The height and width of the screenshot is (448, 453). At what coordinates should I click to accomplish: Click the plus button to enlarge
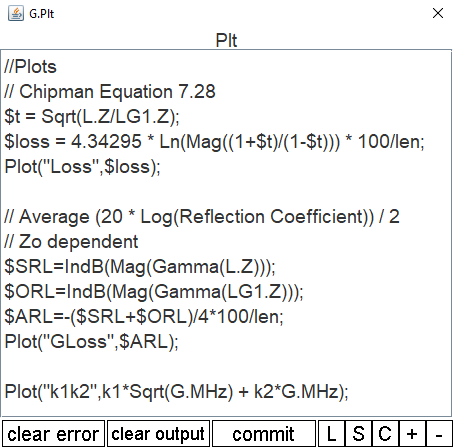point(412,434)
